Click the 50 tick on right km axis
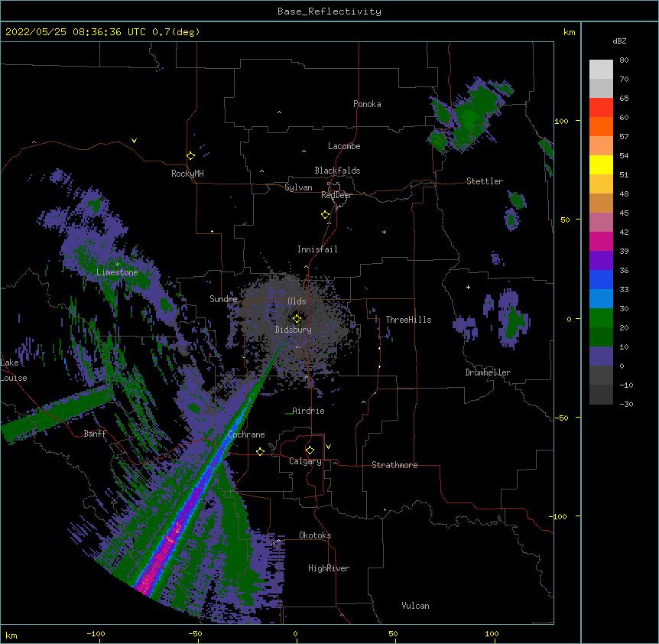 pyautogui.click(x=565, y=220)
